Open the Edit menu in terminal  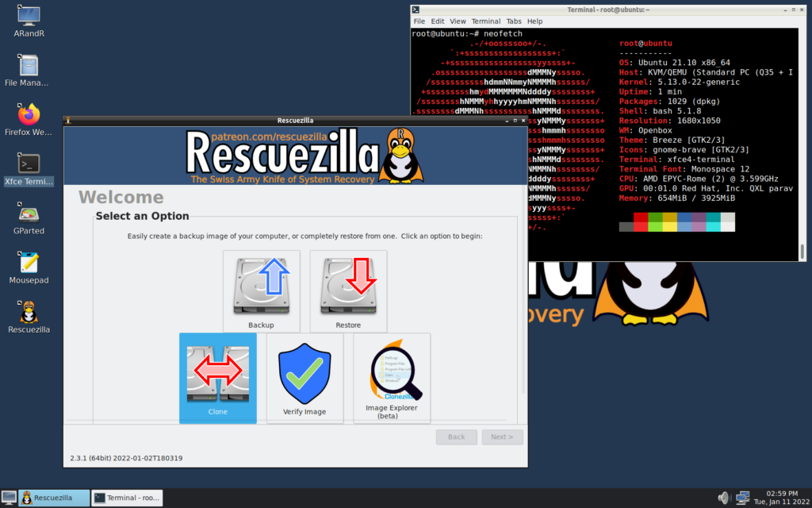(x=438, y=21)
